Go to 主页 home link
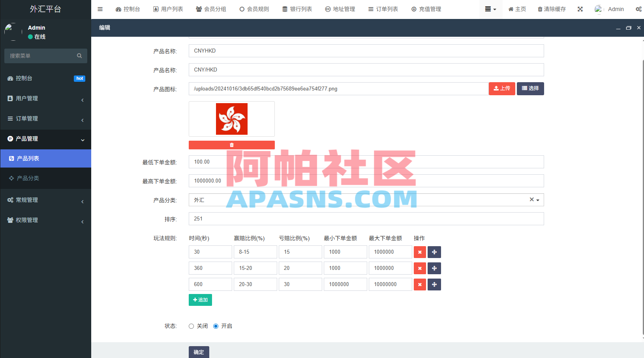 click(x=517, y=9)
